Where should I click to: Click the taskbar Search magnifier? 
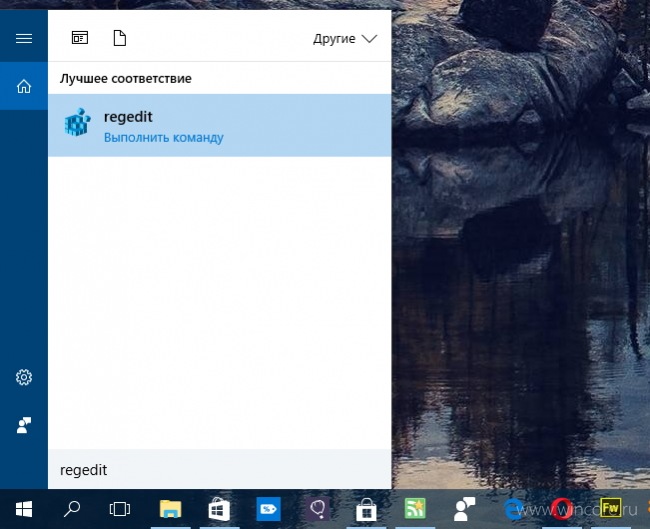(72, 509)
